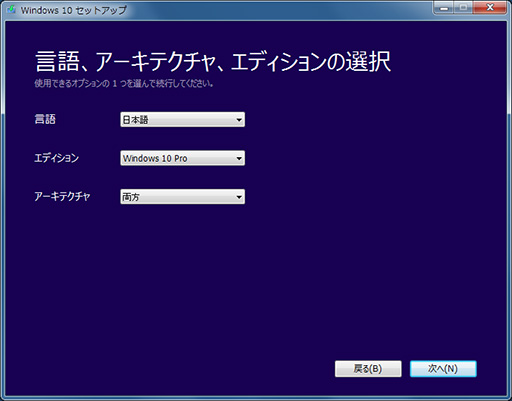The image size is (512, 401).
Task: Select the エディション field label
Action: coord(57,158)
